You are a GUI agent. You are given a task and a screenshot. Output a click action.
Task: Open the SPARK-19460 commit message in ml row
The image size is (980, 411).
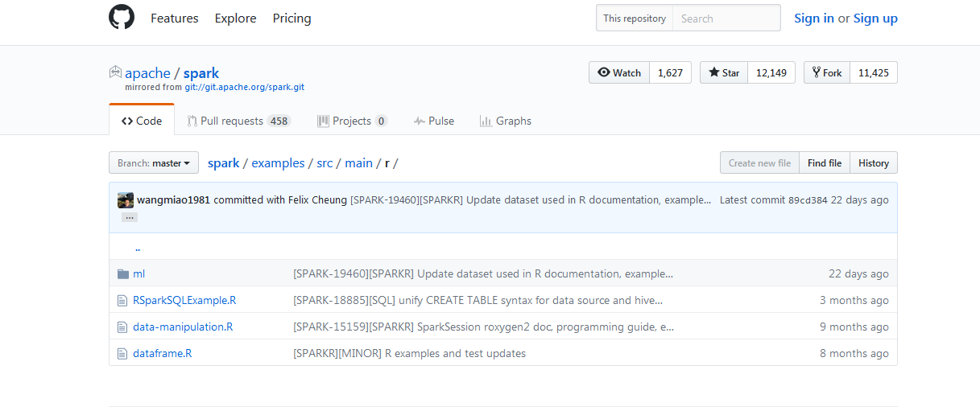pyautogui.click(x=483, y=273)
